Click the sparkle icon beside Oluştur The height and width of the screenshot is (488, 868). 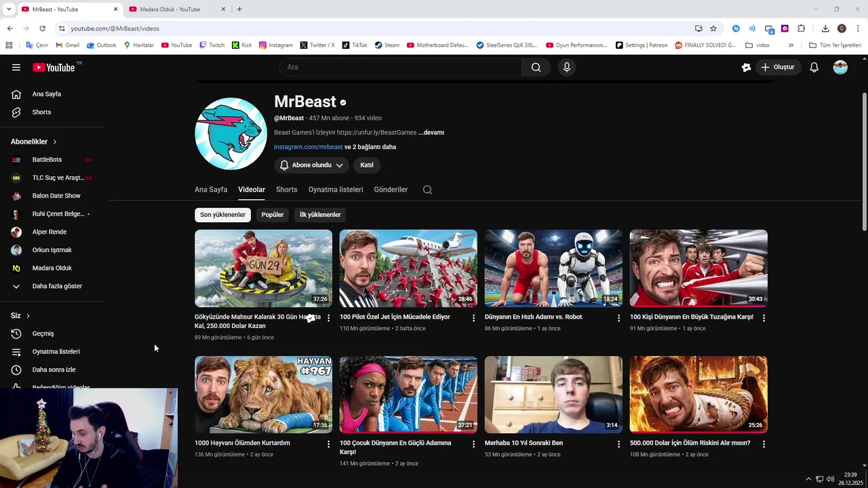pyautogui.click(x=746, y=67)
